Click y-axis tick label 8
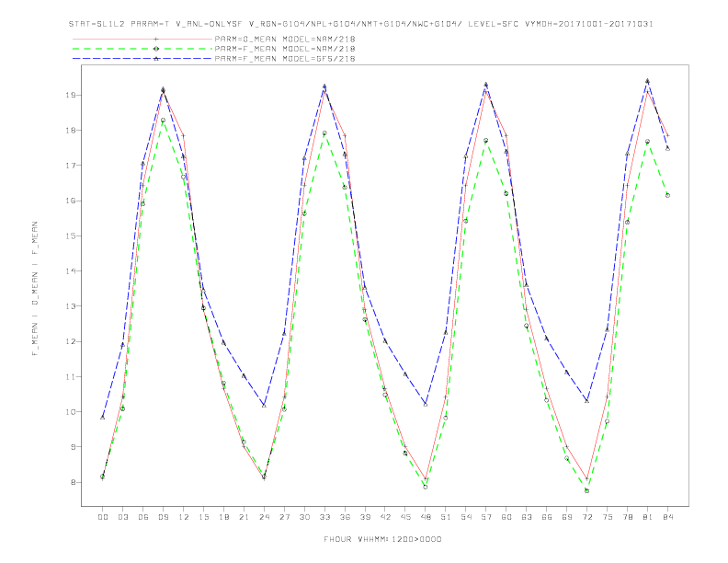The height and width of the screenshot is (563, 728). coord(73,482)
